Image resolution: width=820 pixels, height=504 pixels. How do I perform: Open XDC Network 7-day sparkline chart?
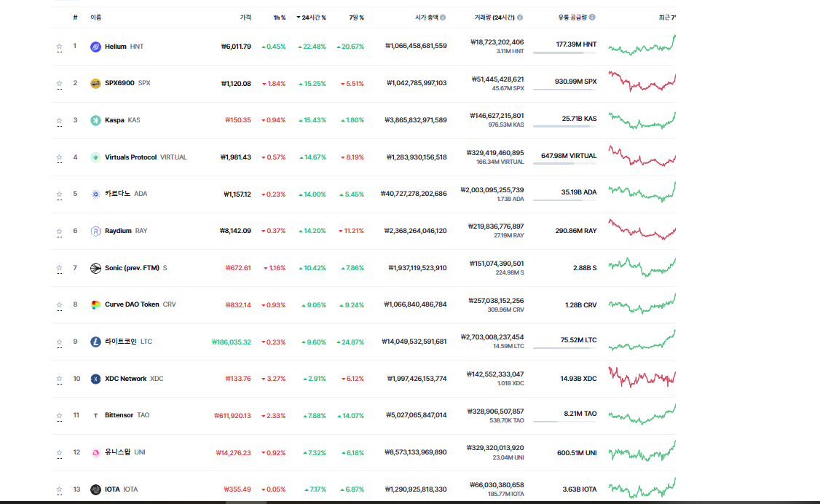pyautogui.click(x=642, y=377)
